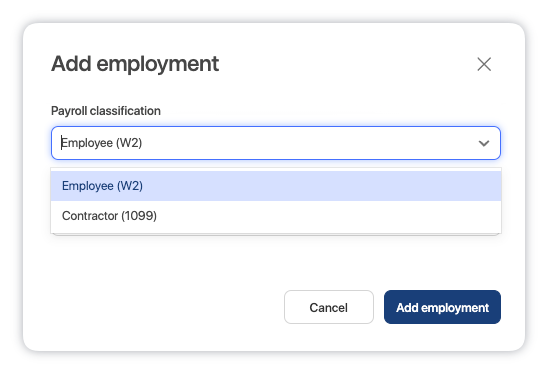Choose the Contractor (1099) option
This screenshot has height=374, width=548.
coord(276,216)
